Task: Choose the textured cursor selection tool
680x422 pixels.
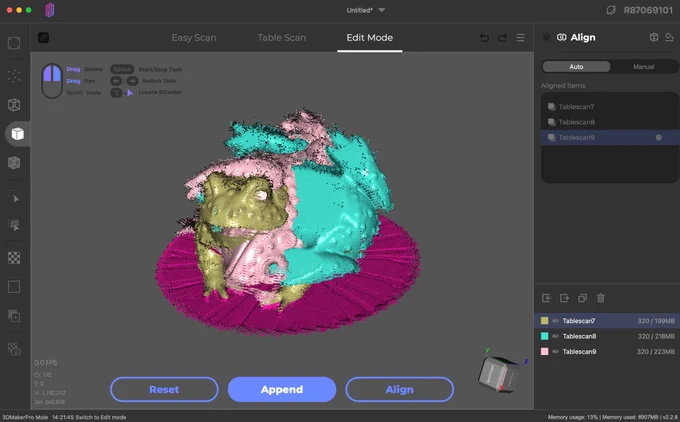Action: click(14, 225)
